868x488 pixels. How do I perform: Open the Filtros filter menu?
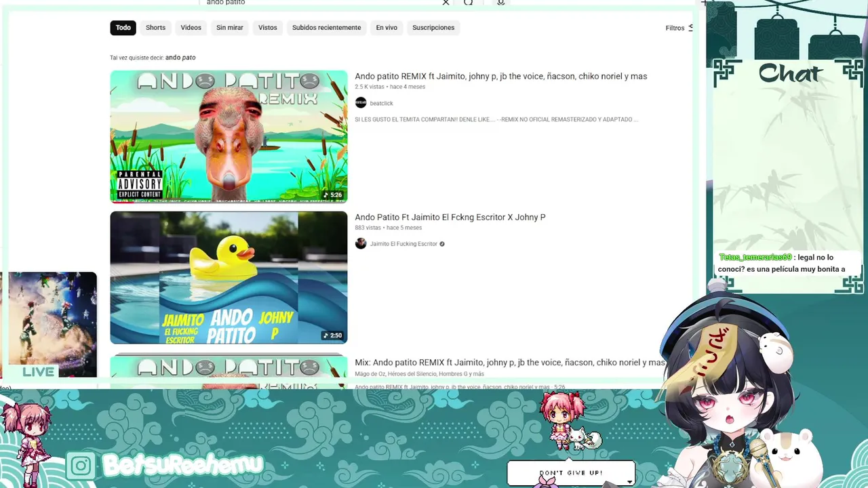pyautogui.click(x=679, y=28)
